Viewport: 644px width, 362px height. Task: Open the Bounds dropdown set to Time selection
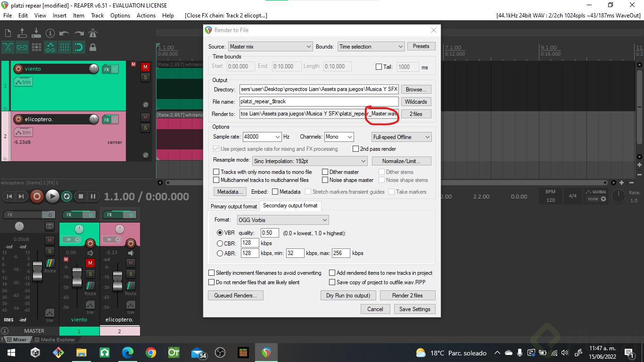pyautogui.click(x=371, y=46)
